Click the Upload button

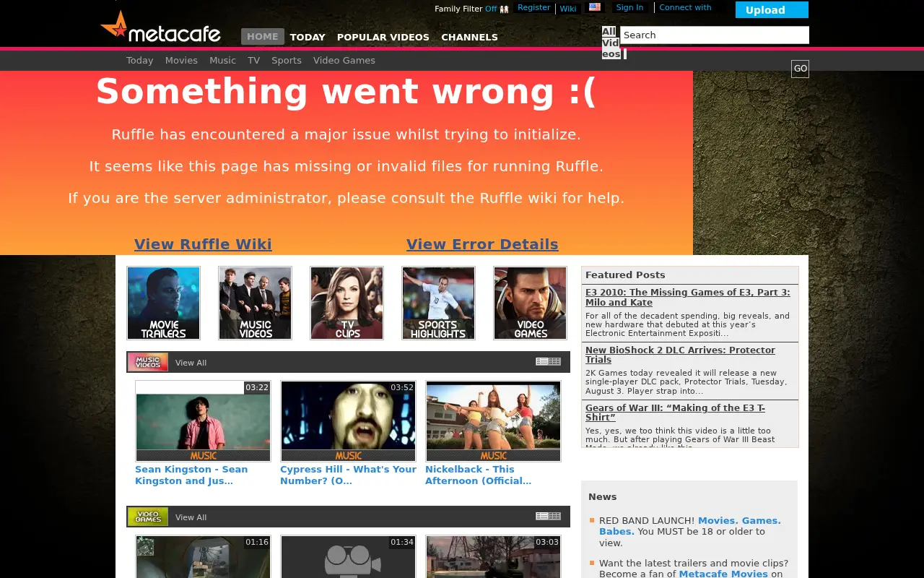click(772, 10)
